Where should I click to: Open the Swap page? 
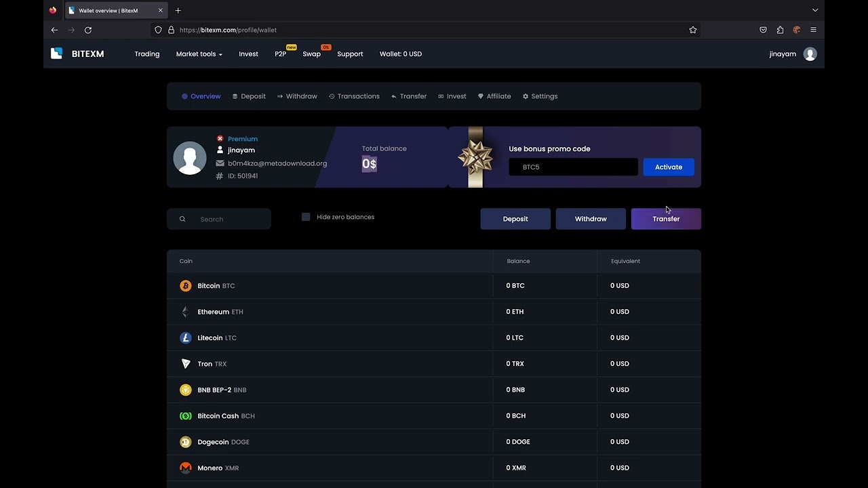click(x=311, y=54)
